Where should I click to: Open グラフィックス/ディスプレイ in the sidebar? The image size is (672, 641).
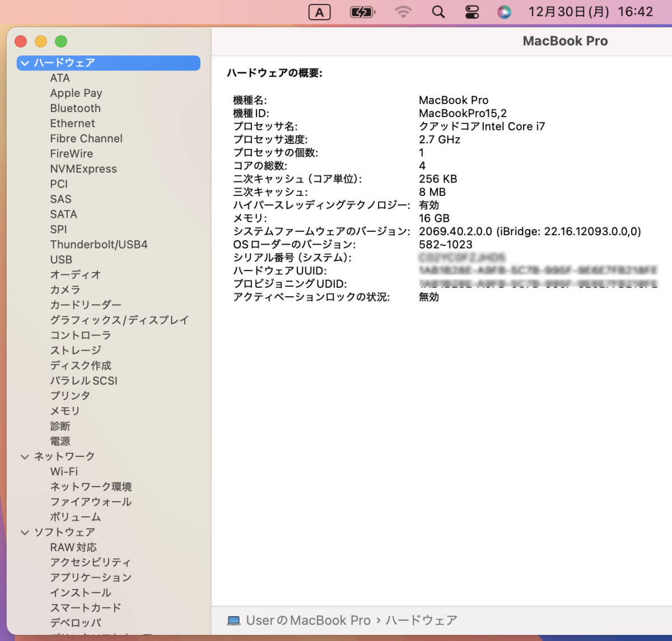[119, 320]
